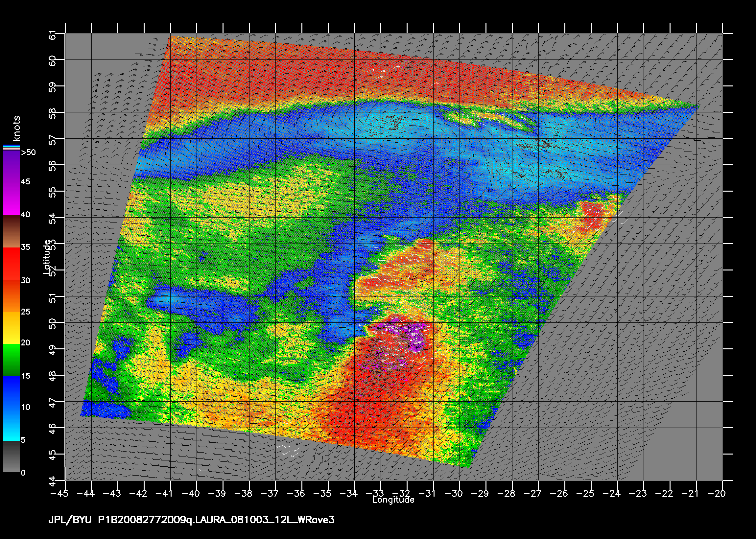The width and height of the screenshot is (756, 539).
Task: Click the '−26' longitude tick label
Action: pyautogui.click(x=559, y=494)
